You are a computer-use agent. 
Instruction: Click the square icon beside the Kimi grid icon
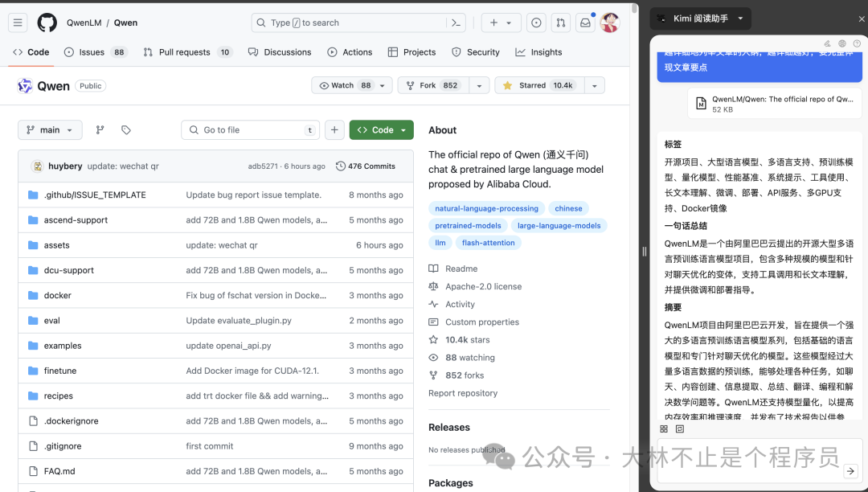(681, 429)
